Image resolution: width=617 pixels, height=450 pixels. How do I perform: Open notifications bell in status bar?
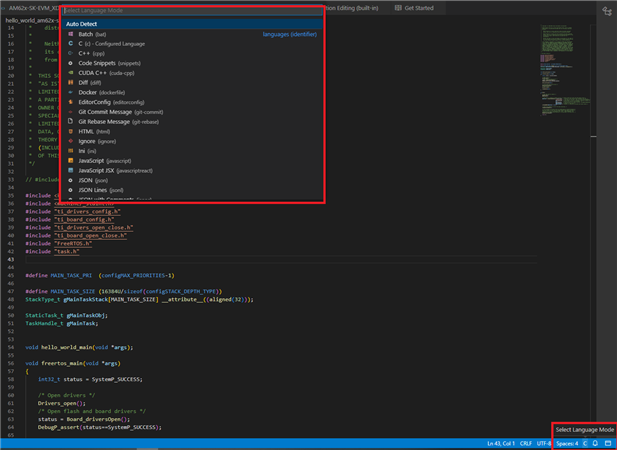[595, 443]
